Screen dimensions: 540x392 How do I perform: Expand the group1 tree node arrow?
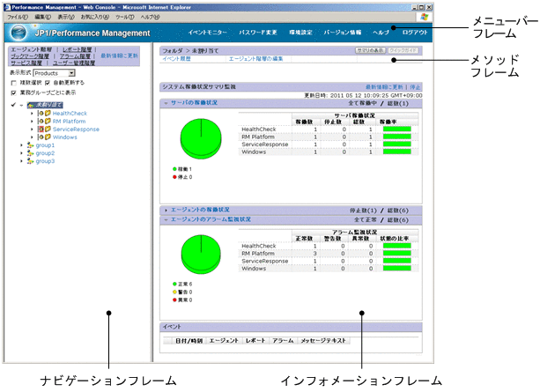(x=21, y=145)
